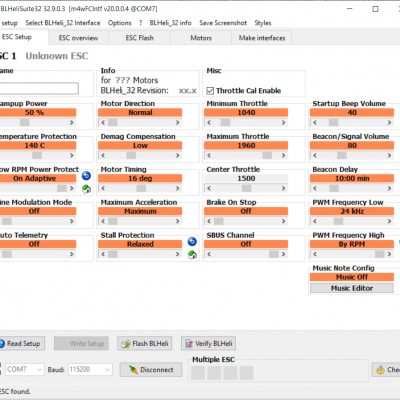Click right arrow of PWM Frequency Low scrollbar
400x400 pixels.
pos(389,221)
